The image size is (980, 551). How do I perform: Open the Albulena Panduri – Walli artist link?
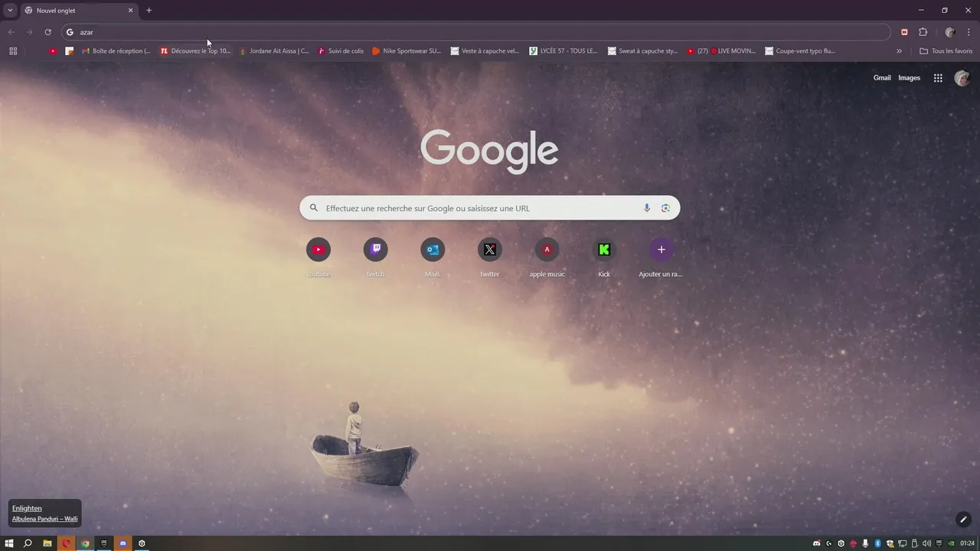(x=44, y=519)
